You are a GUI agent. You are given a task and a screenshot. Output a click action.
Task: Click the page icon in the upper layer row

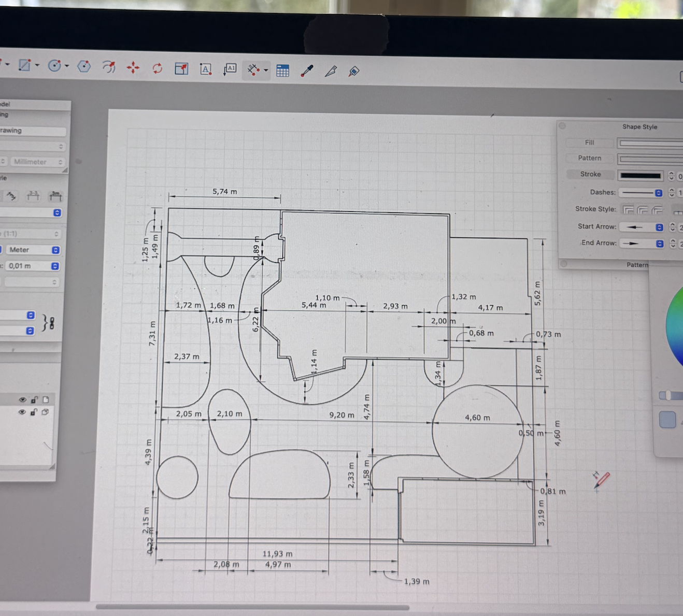(x=46, y=399)
